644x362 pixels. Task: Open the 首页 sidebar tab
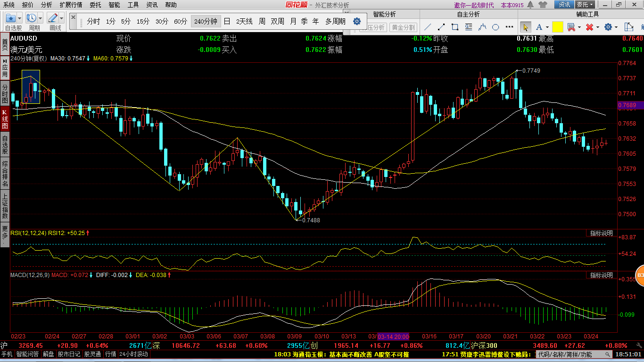5,45
